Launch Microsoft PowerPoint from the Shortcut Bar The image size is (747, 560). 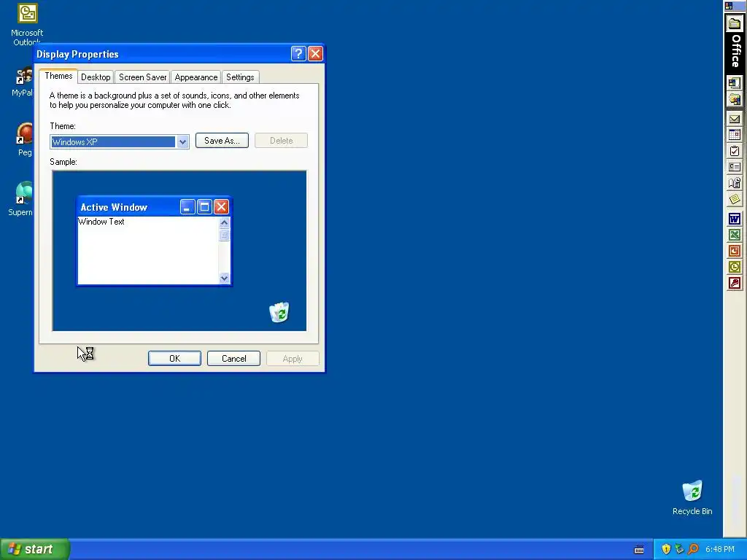[735, 251]
